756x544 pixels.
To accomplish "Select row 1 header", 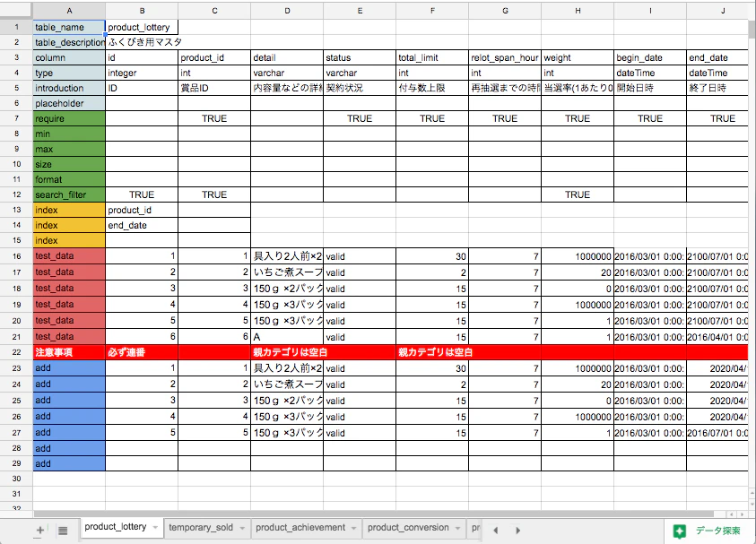I will [16, 27].
